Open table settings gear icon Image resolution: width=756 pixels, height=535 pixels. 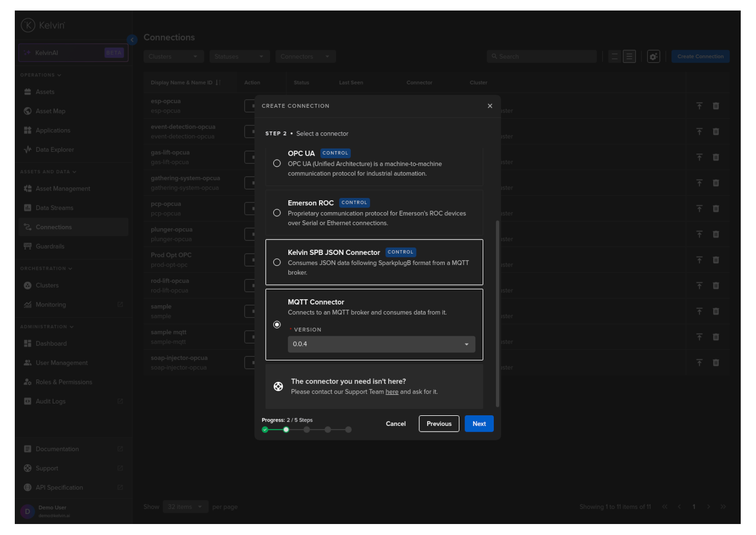(653, 56)
